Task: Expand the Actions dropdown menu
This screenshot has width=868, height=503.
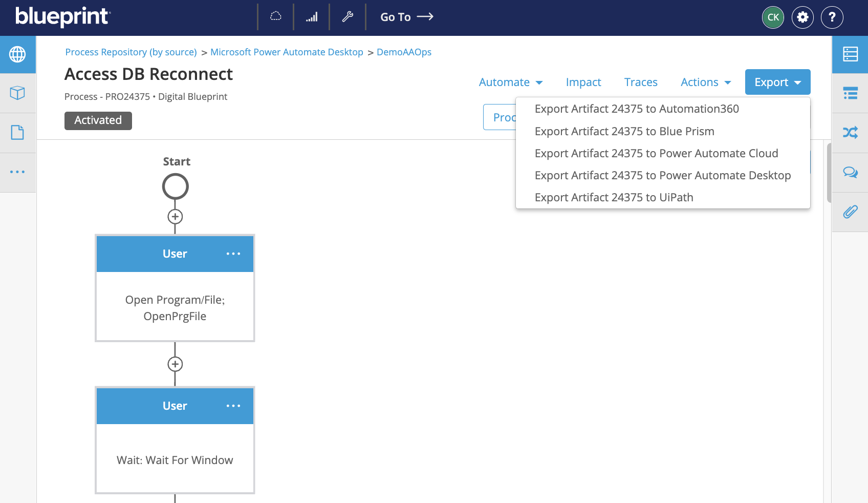Action: coord(705,82)
